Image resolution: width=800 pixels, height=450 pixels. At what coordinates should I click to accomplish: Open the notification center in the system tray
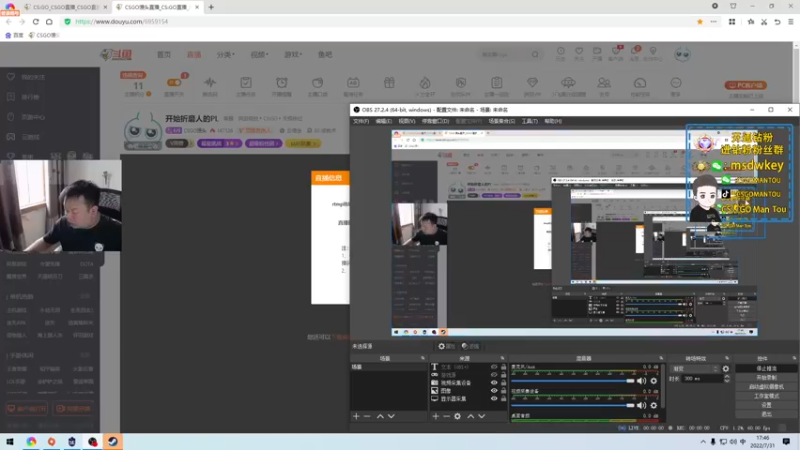coord(786,441)
